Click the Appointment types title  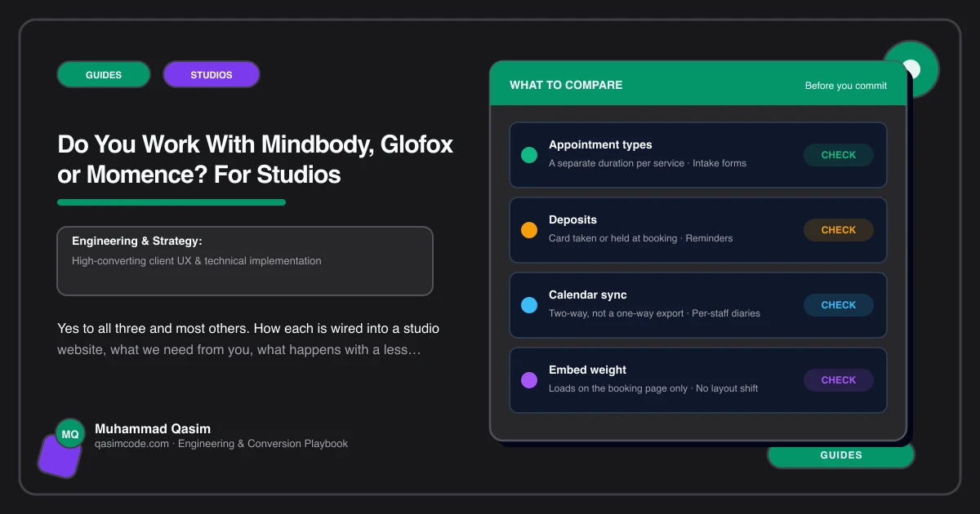pos(600,144)
